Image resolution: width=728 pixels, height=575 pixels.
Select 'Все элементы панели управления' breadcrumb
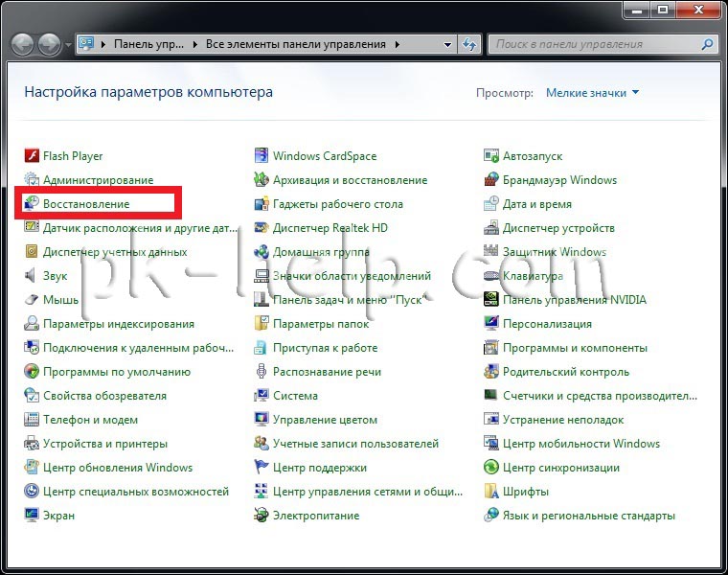294,44
